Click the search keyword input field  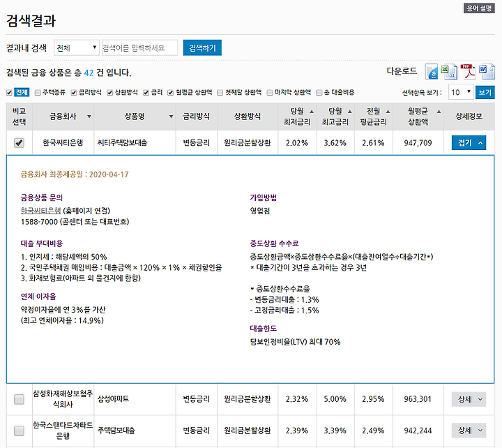(139, 47)
